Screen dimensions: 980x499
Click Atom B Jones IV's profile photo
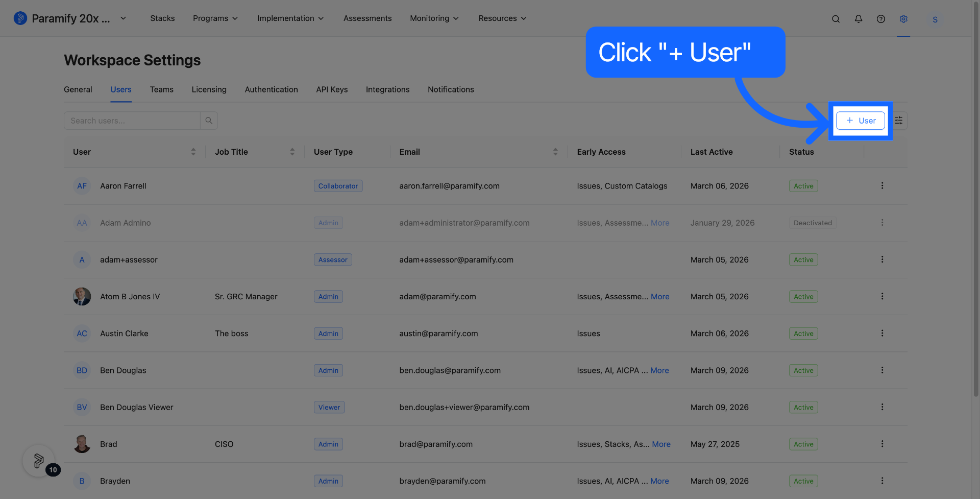coord(82,296)
